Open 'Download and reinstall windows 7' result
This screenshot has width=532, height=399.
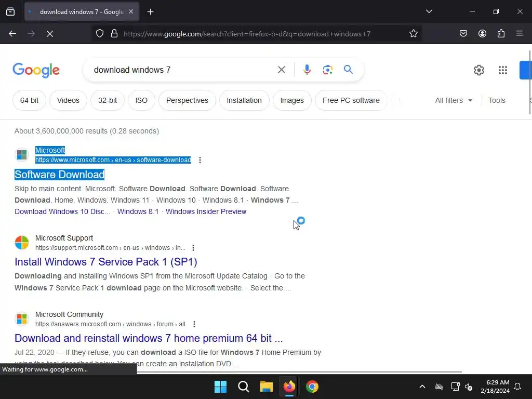coord(149,338)
